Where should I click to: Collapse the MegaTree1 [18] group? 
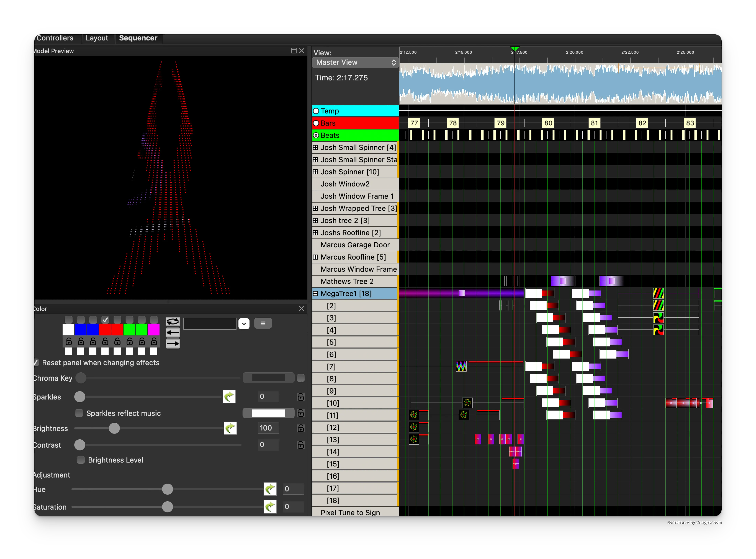[316, 293]
